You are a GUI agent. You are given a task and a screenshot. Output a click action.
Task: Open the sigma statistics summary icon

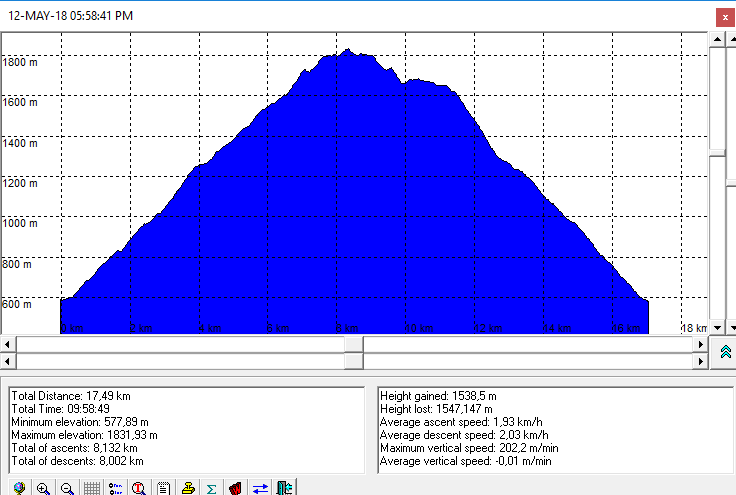click(211, 488)
